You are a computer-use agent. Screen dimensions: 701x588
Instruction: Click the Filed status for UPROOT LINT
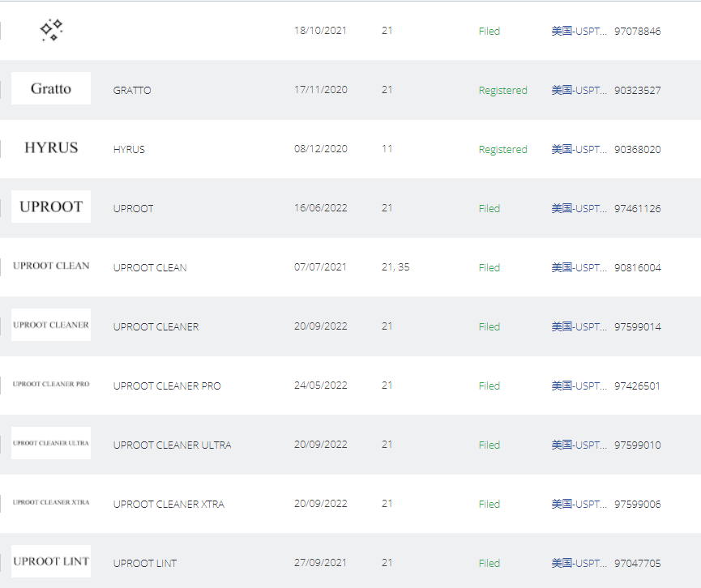click(489, 563)
